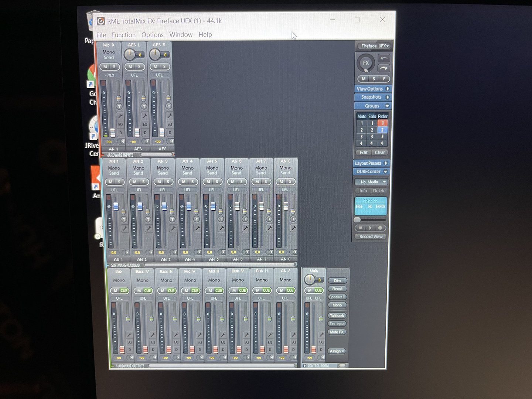The height and width of the screenshot is (399, 532).
Task: Click the undo arrow in the right panel
Action: point(384,58)
